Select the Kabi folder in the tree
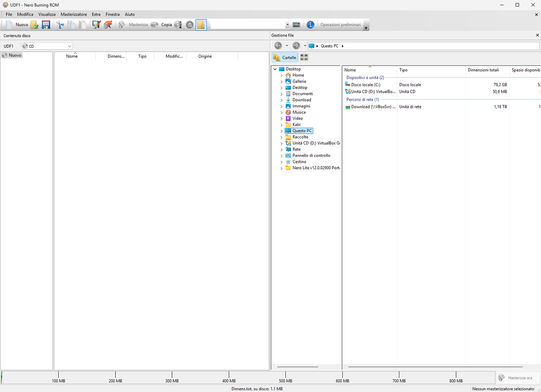Image resolution: width=541 pixels, height=392 pixels. point(296,125)
